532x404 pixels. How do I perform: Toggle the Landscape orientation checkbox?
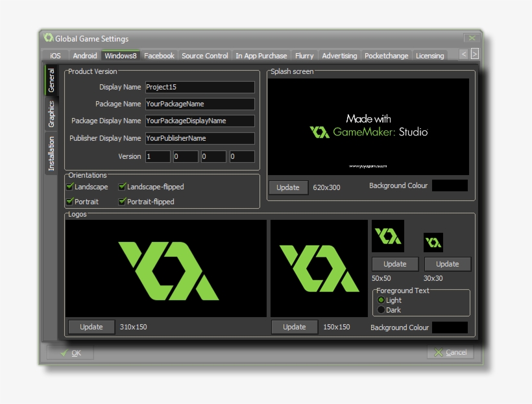(70, 187)
